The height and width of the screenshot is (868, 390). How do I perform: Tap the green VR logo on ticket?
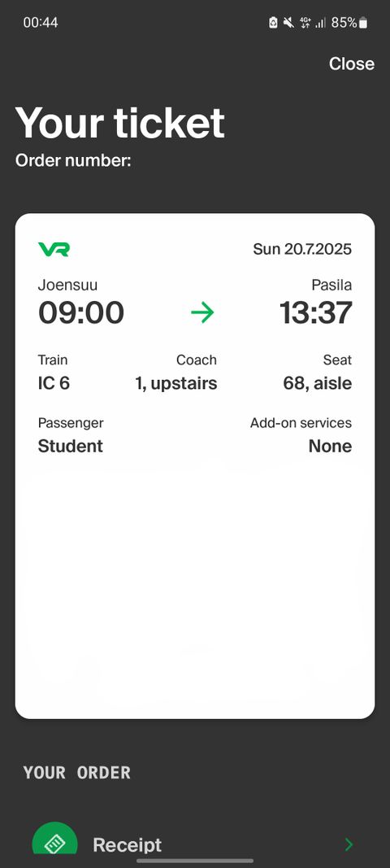coord(54,249)
